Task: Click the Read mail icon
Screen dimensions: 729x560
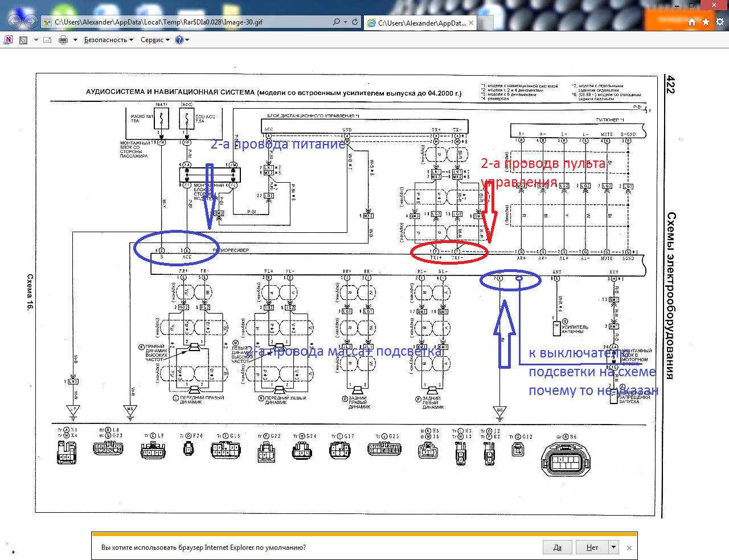Action: click(47, 40)
